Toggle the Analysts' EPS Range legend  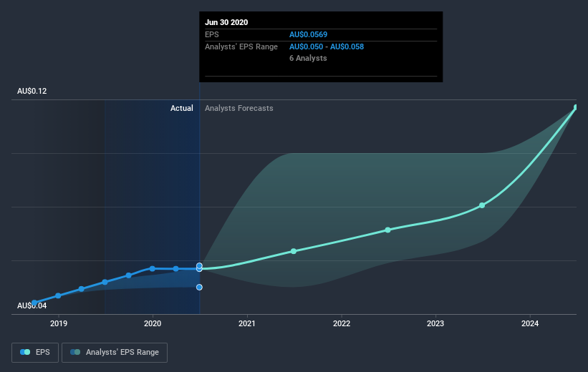point(115,352)
